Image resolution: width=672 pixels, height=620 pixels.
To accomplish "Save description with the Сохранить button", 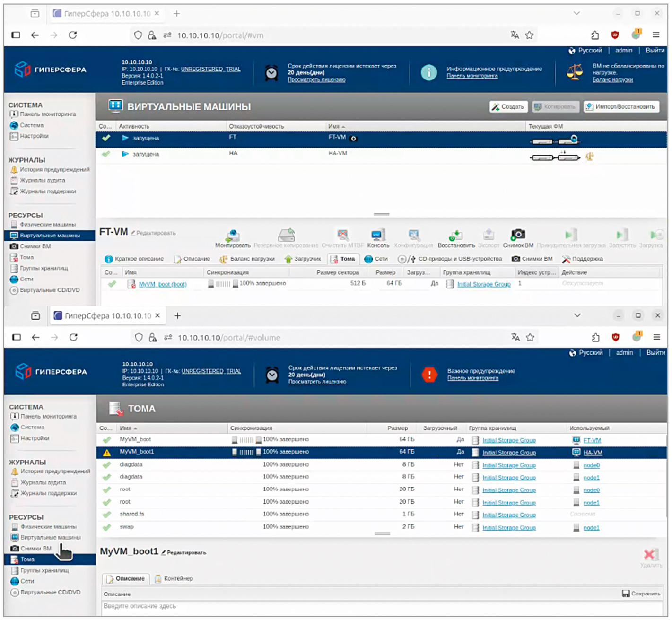I will (x=641, y=594).
